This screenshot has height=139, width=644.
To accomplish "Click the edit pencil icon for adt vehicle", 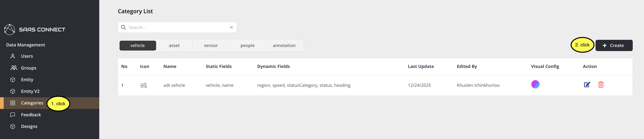I will coord(587,85).
